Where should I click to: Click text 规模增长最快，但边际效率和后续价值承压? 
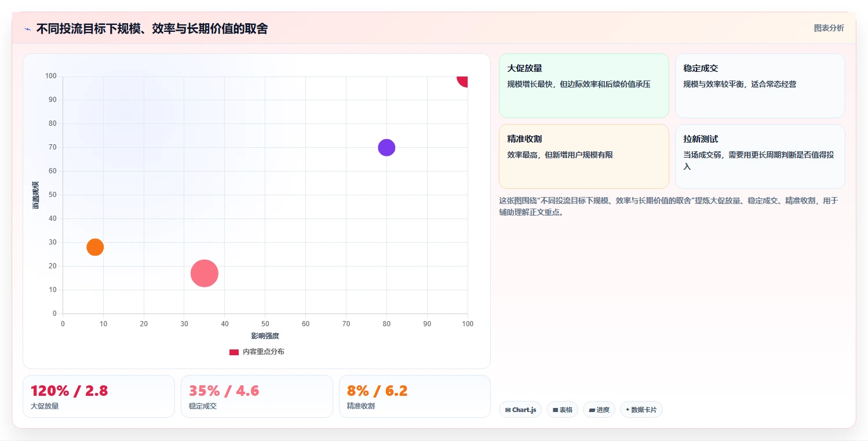click(x=579, y=84)
